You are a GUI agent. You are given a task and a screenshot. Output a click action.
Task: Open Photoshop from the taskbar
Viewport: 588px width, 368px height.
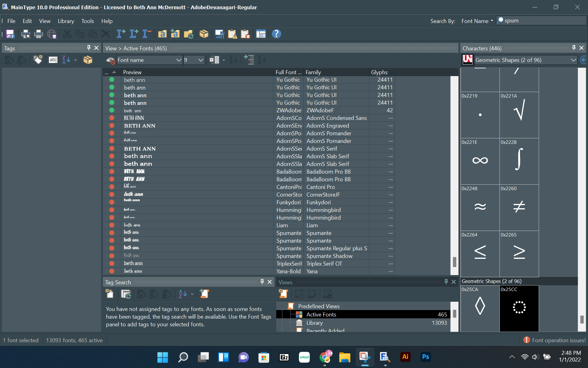pyautogui.click(x=425, y=357)
